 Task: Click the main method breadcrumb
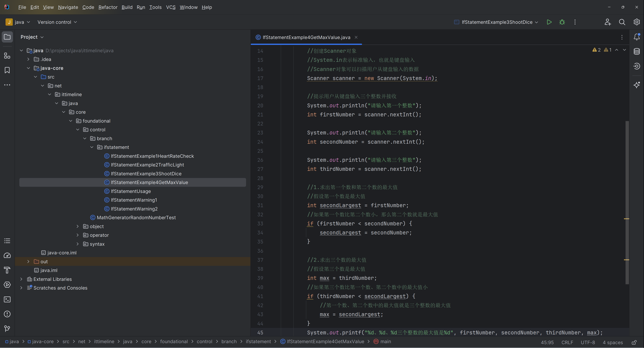382,341
